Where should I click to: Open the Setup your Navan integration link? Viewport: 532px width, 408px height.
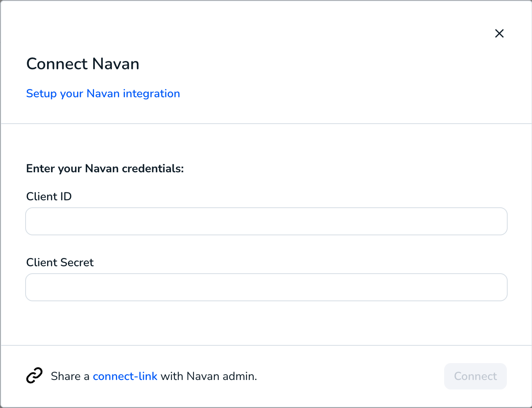coord(103,94)
